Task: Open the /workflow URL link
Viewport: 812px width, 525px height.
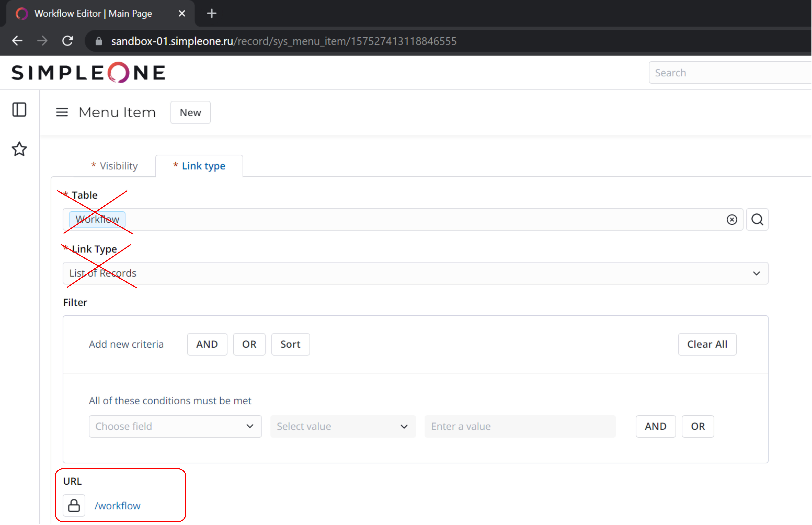Action: [117, 506]
